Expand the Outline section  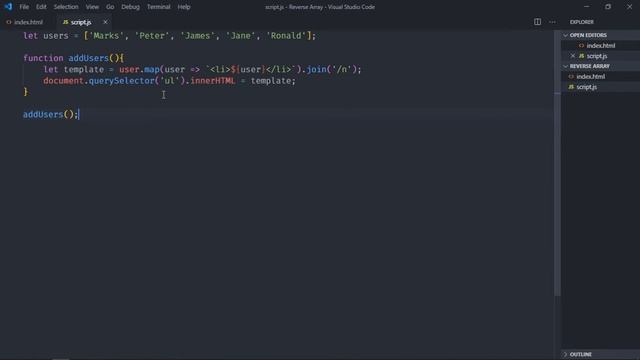click(x=600, y=354)
